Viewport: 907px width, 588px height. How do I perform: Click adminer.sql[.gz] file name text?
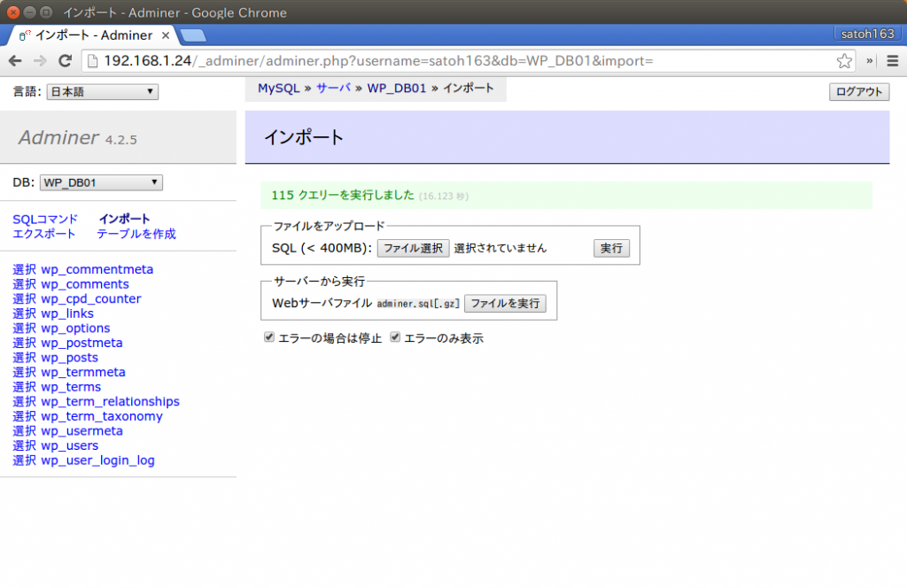tap(418, 304)
